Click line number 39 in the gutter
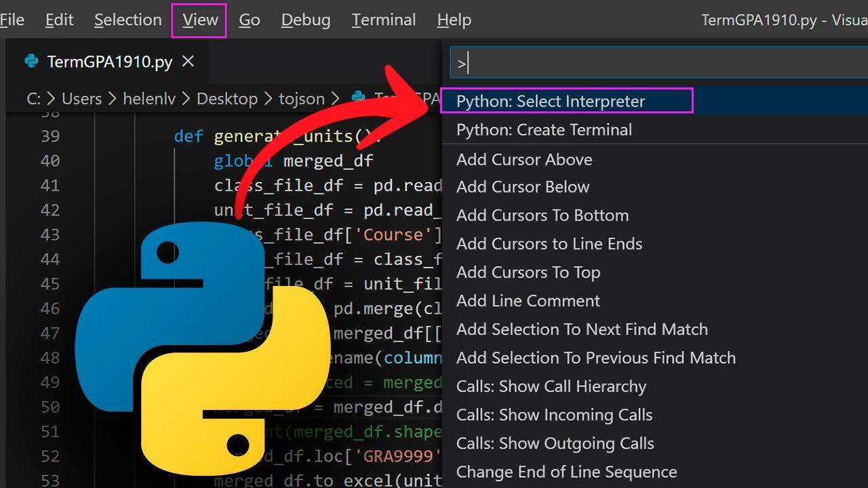This screenshot has height=488, width=868. pyautogui.click(x=50, y=136)
